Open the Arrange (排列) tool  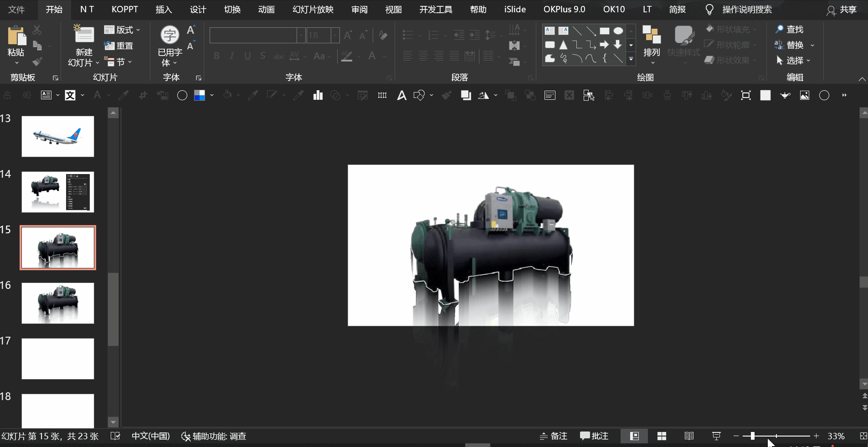pyautogui.click(x=651, y=43)
